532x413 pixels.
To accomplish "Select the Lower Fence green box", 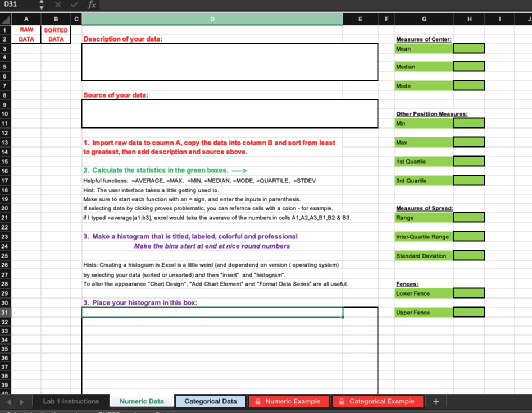I will tap(469, 293).
